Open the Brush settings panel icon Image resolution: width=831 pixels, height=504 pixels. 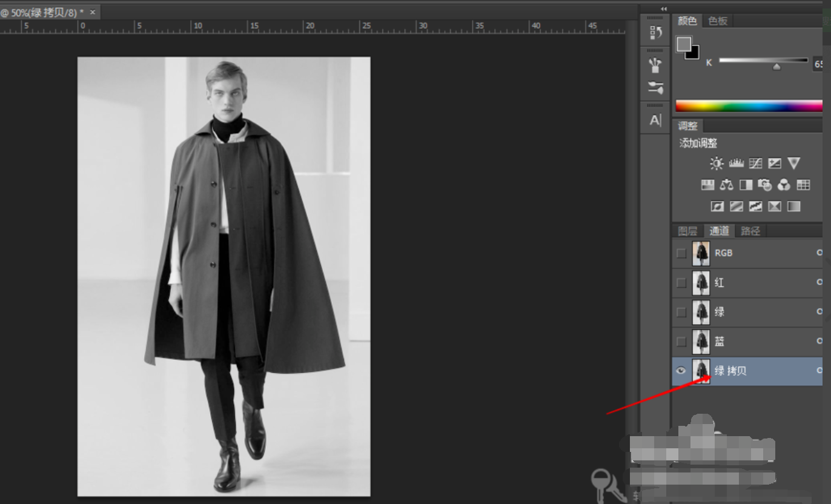click(655, 87)
